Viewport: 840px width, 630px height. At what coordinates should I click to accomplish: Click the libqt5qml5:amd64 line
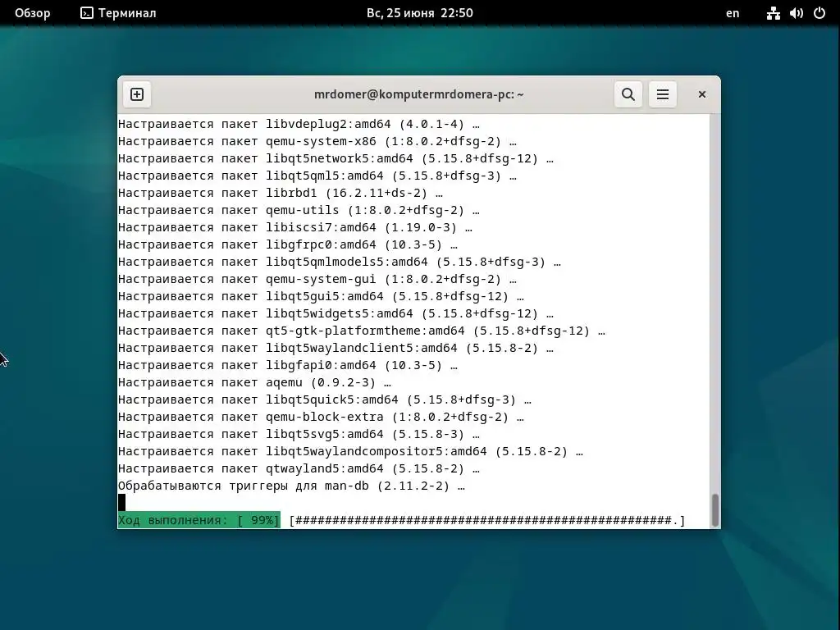coord(317,176)
